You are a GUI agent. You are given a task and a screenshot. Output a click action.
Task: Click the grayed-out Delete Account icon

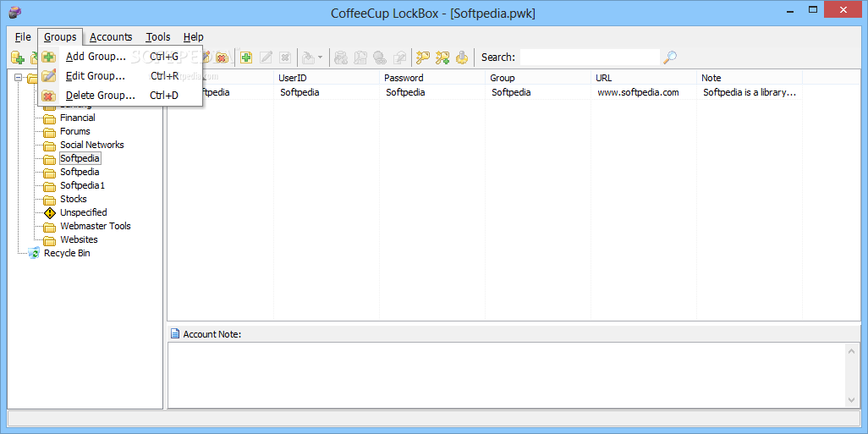point(285,57)
